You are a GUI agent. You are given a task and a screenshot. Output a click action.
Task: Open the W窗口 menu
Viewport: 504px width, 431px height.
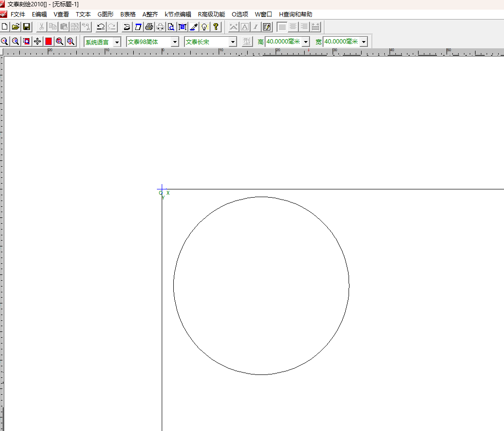pos(264,14)
